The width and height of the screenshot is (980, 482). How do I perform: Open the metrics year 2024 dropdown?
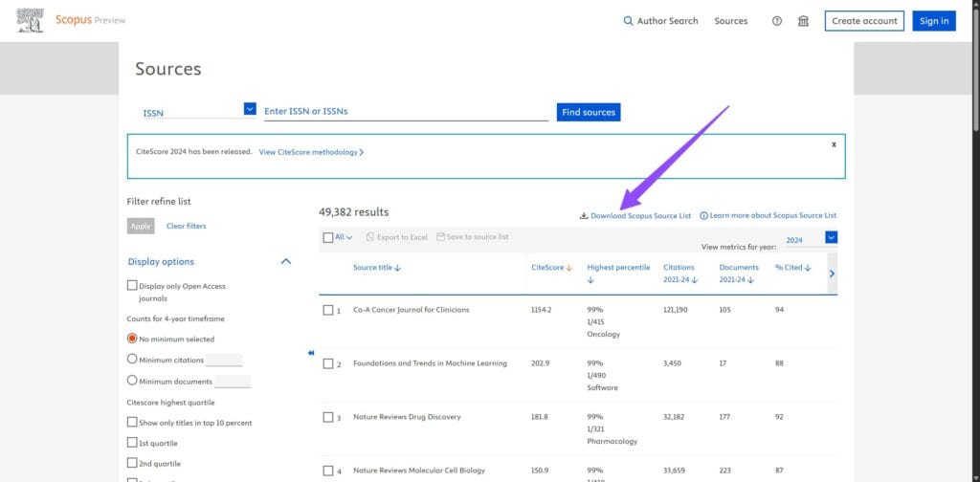pyautogui.click(x=832, y=237)
